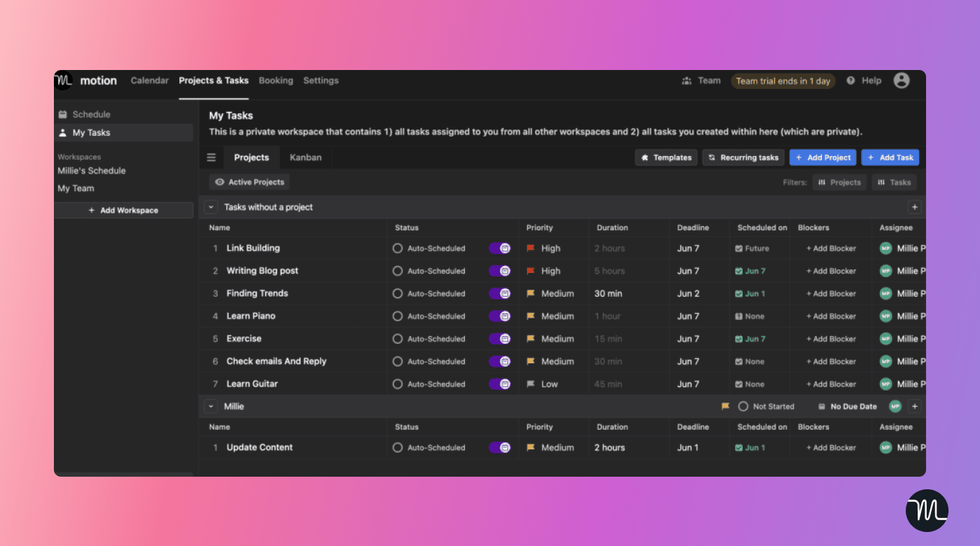Toggle Auto-Scheduled off for Update Content

499,447
